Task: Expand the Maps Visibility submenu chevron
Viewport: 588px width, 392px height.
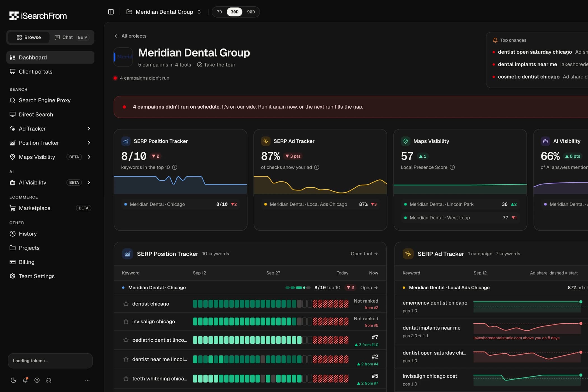Action: pos(89,157)
